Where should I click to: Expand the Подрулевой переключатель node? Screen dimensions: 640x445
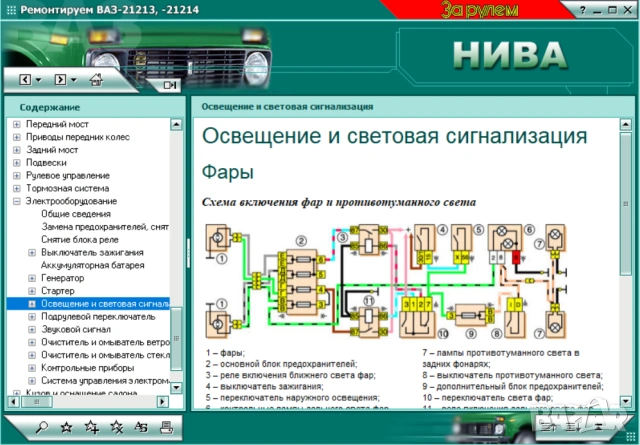[x=32, y=316]
